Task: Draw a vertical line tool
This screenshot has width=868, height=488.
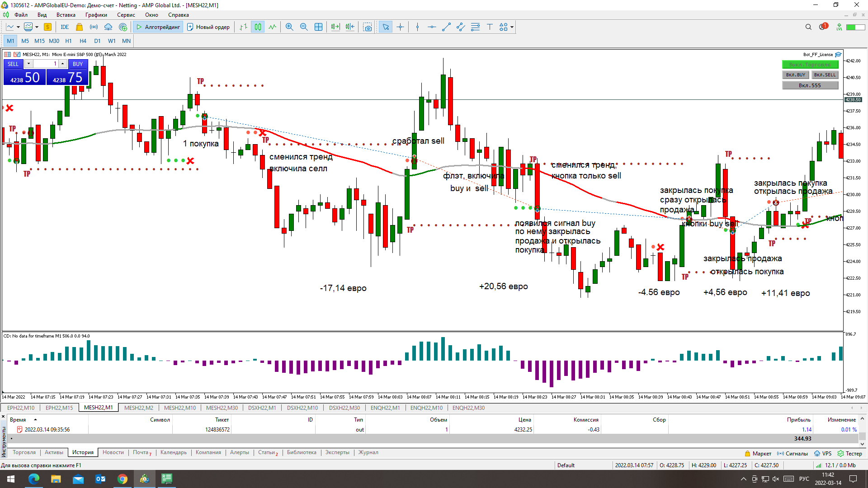Action: pyautogui.click(x=417, y=27)
